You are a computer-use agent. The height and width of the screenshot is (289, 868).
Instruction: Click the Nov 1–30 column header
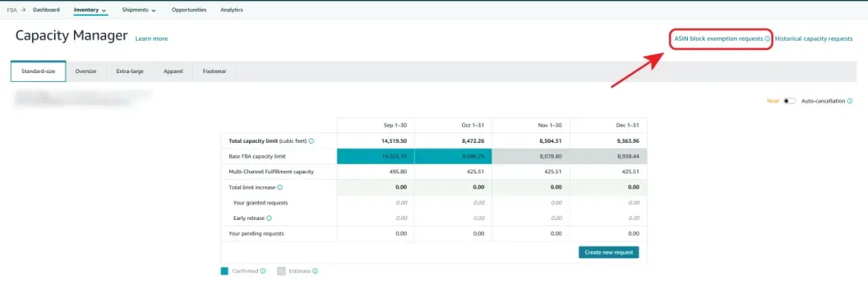click(551, 125)
